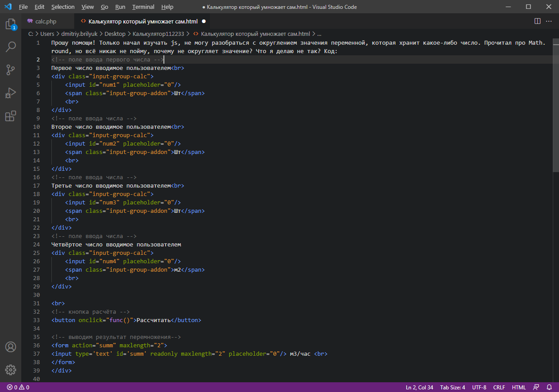Change end of line sequence CRLF
Image resolution: width=559 pixels, height=392 pixels.
[x=499, y=388]
